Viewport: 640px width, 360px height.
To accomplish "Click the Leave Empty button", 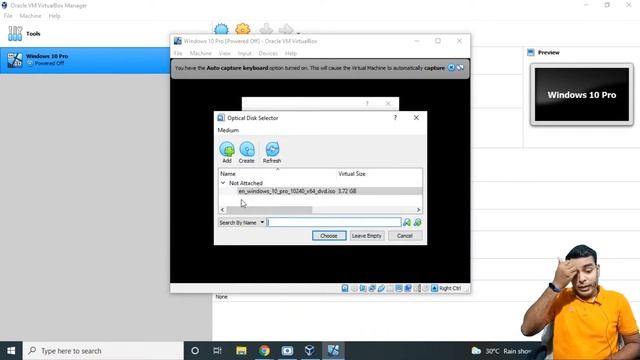I will [367, 236].
